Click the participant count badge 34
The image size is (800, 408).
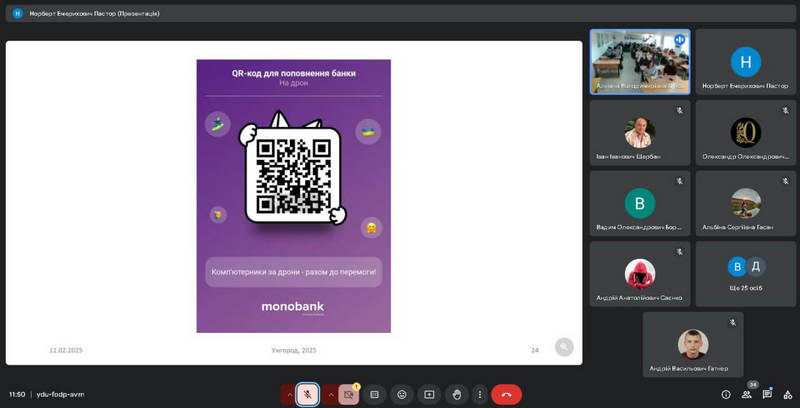(753, 385)
